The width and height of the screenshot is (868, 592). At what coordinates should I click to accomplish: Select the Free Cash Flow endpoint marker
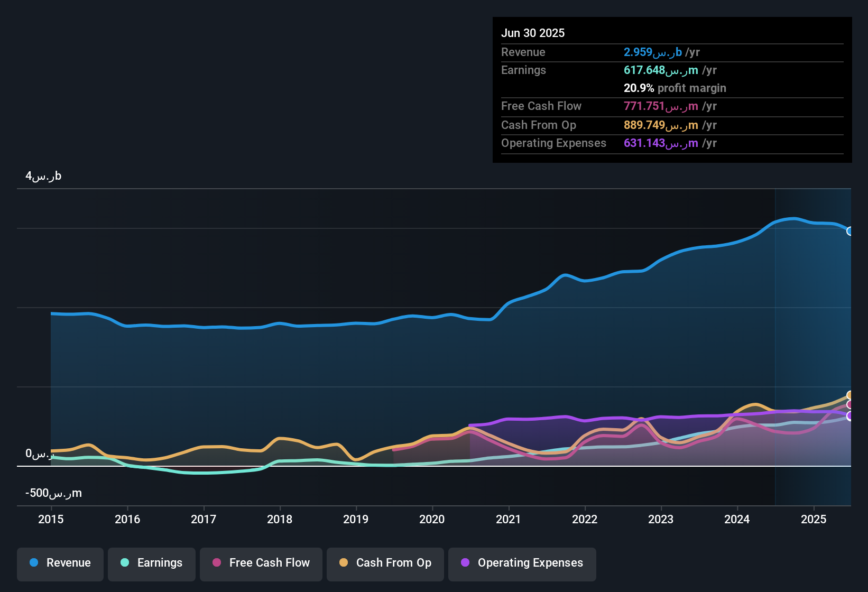tap(850, 405)
